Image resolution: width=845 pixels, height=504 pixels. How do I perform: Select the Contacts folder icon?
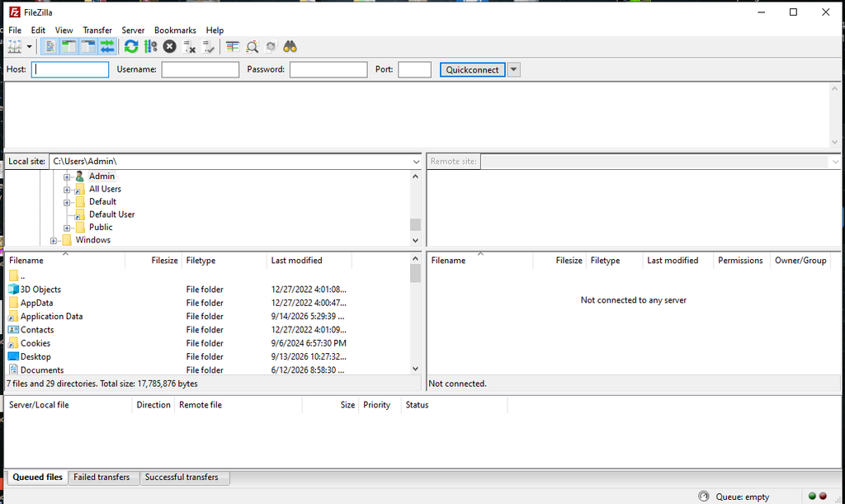point(13,330)
